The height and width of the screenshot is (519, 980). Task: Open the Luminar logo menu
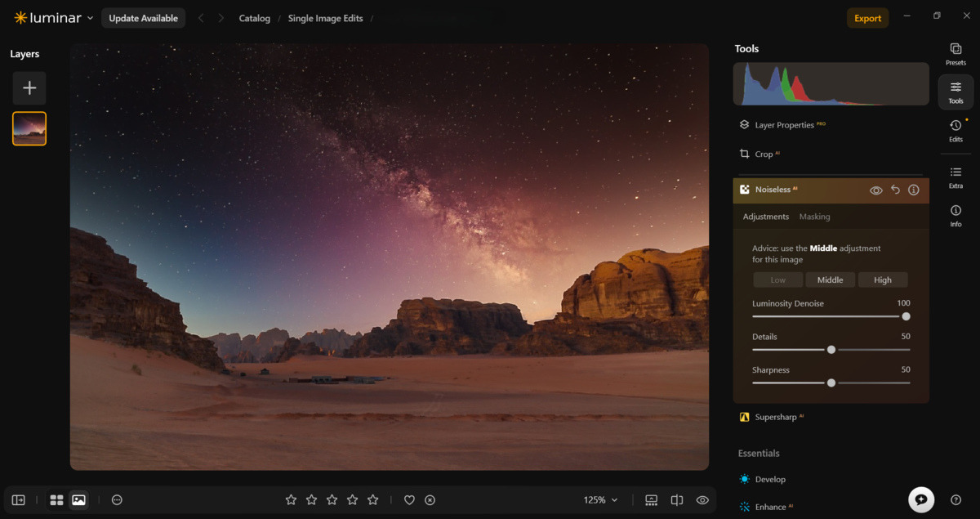tap(53, 18)
